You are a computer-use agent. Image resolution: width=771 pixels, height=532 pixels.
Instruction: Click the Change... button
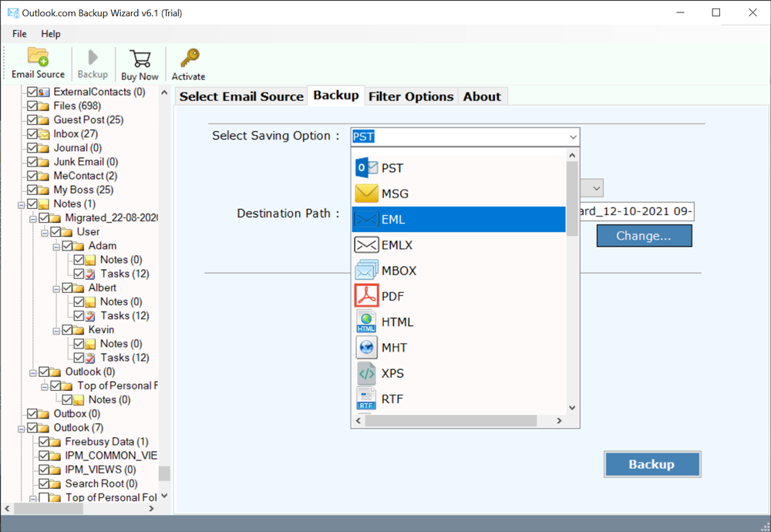click(x=644, y=236)
